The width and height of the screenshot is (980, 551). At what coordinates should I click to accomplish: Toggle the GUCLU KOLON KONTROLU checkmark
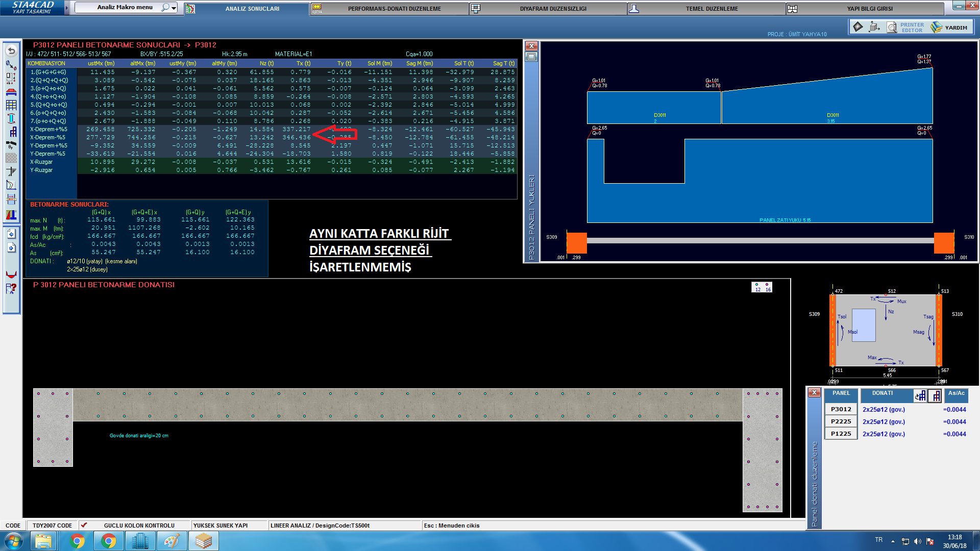84,525
